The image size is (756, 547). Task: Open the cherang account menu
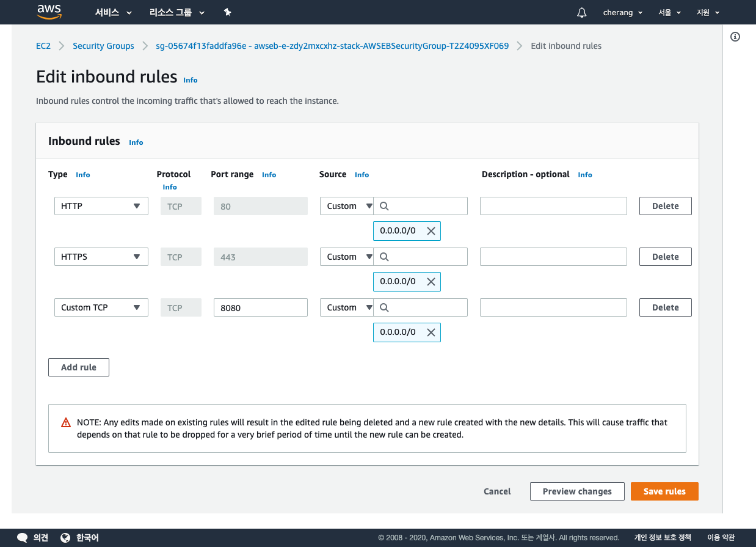pyautogui.click(x=622, y=12)
